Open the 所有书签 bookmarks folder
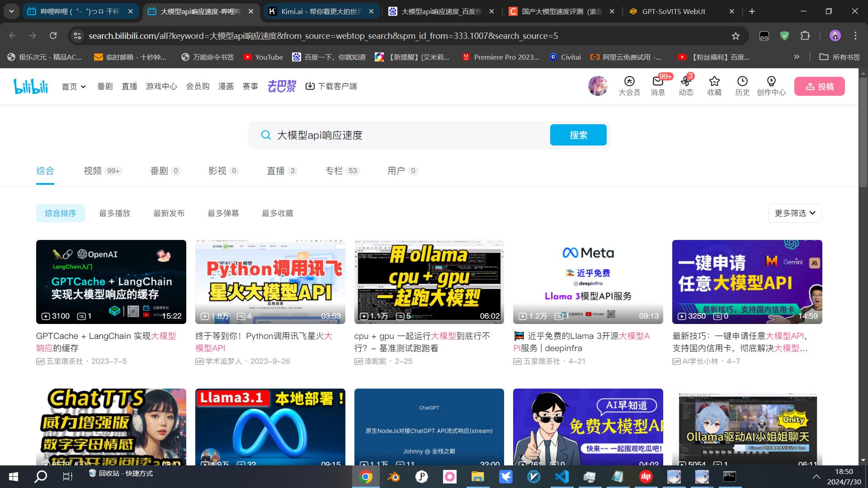Screen dimensions: 868x488 point(840,57)
